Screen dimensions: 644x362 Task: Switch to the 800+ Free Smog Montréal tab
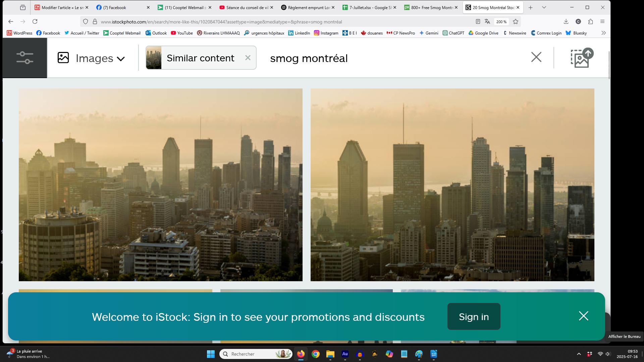tap(430, 7)
